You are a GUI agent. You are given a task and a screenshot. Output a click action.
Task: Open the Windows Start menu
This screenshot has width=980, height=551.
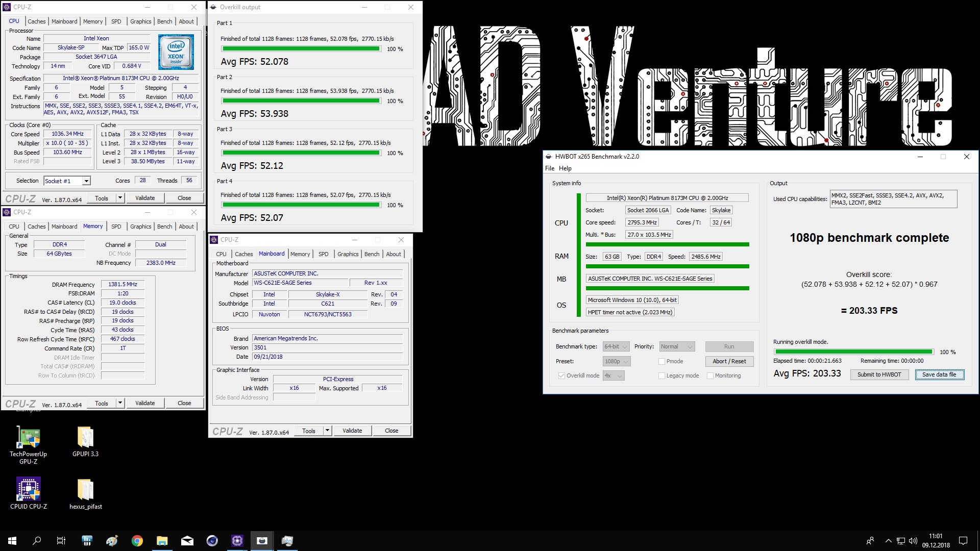pyautogui.click(x=12, y=541)
